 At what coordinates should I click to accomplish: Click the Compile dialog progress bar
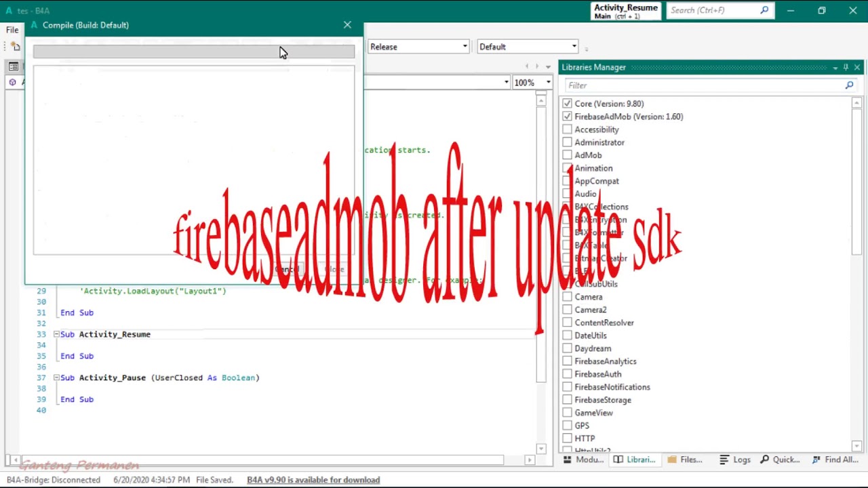coord(194,52)
